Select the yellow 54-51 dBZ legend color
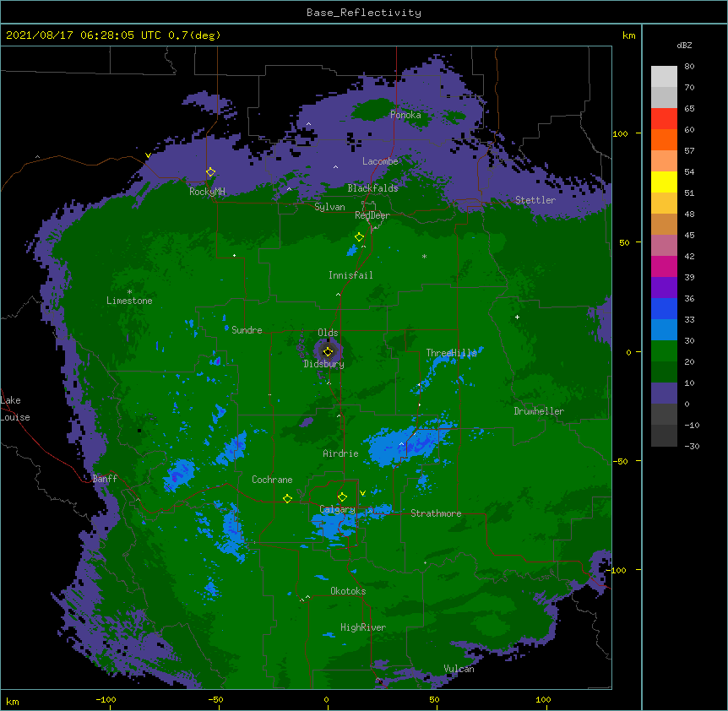 664,182
